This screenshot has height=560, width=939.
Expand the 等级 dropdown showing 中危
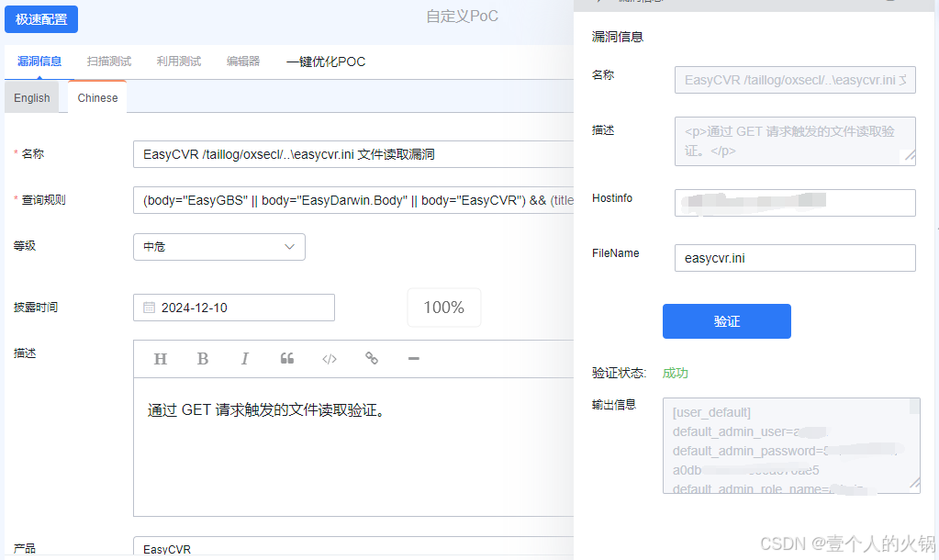[x=219, y=247]
